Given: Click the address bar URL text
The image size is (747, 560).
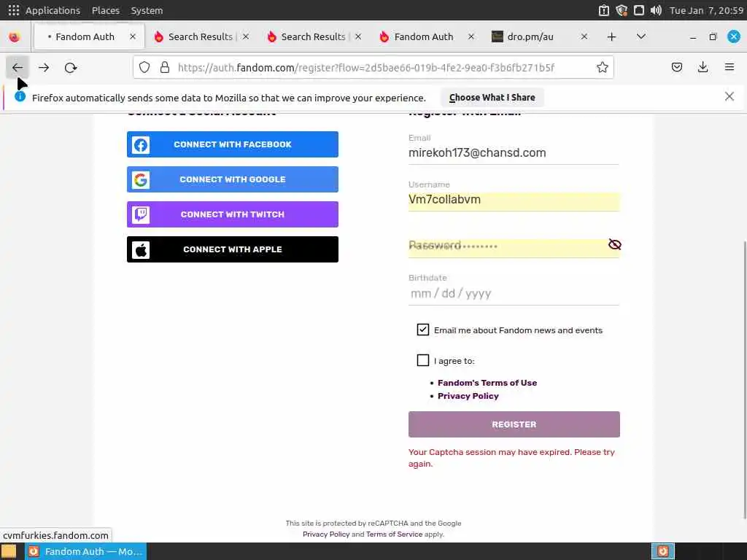Looking at the screenshot, I should click(x=366, y=68).
